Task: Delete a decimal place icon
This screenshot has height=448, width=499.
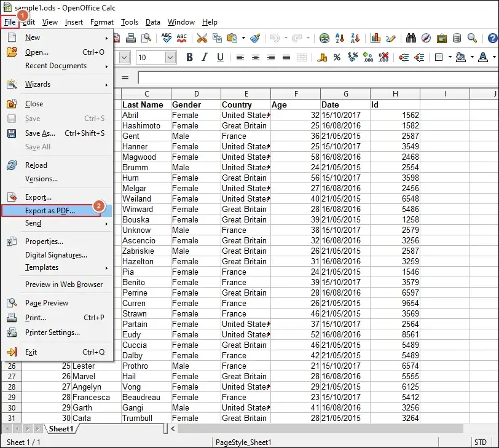Action: (383, 57)
